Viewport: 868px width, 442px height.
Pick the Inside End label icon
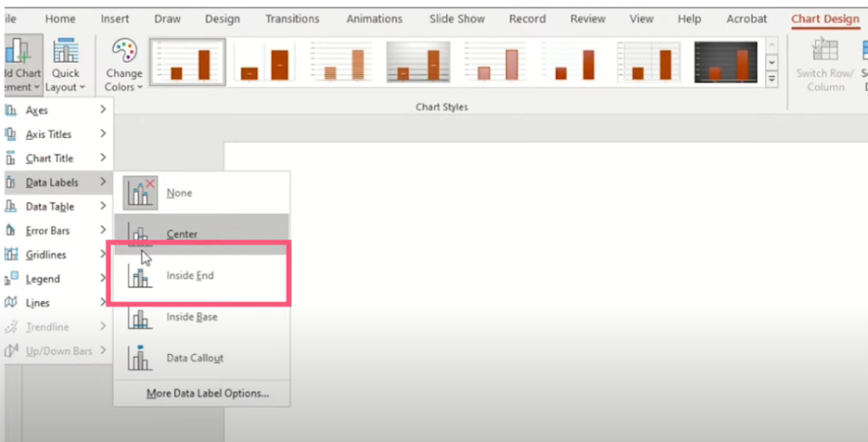141,276
